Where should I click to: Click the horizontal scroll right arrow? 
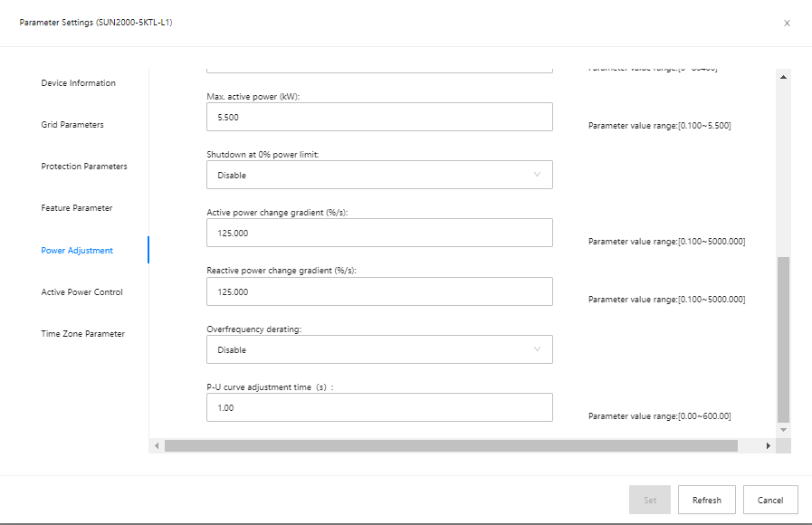point(769,445)
